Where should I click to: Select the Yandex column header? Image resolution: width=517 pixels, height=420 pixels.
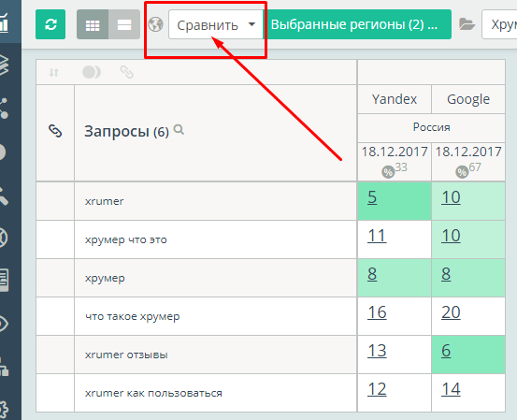[x=395, y=99]
